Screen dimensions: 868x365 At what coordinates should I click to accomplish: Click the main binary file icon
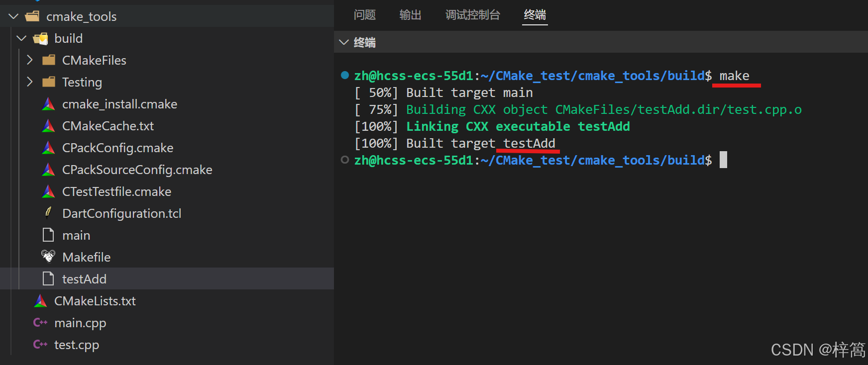tap(48, 235)
